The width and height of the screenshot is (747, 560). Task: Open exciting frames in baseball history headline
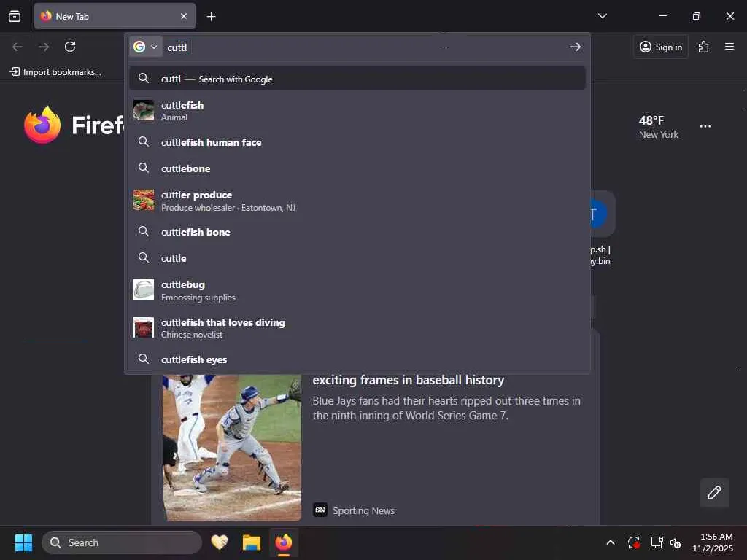408,380
